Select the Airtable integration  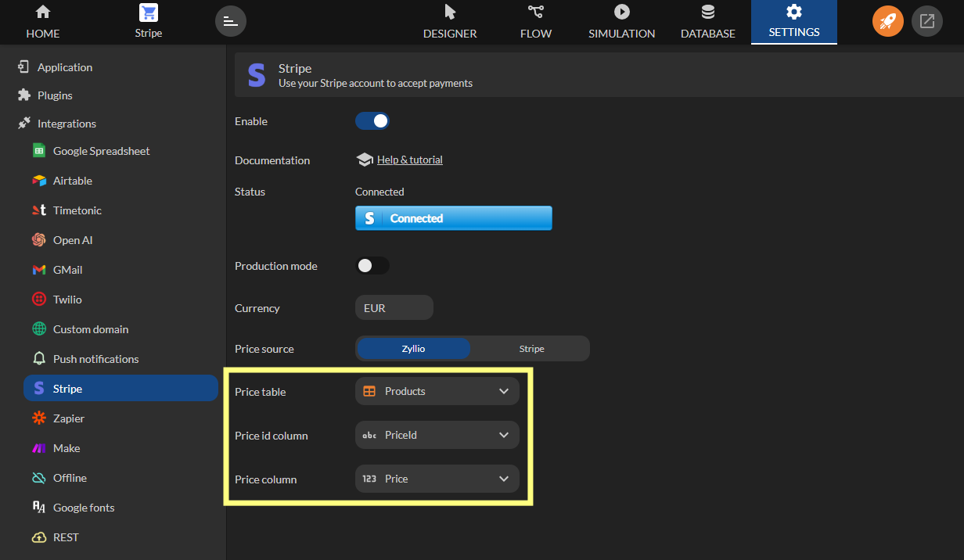(72, 181)
